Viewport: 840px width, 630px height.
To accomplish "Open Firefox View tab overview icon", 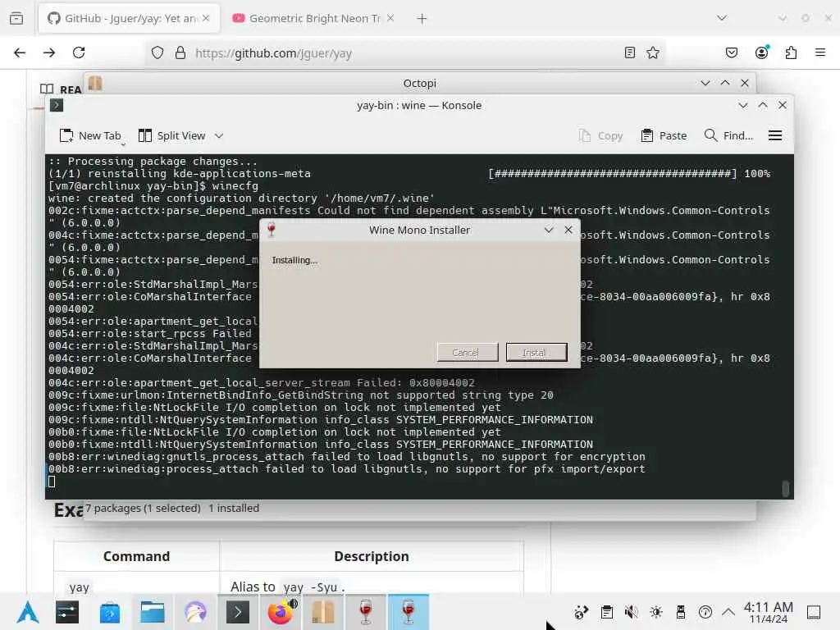I will click(x=16, y=18).
